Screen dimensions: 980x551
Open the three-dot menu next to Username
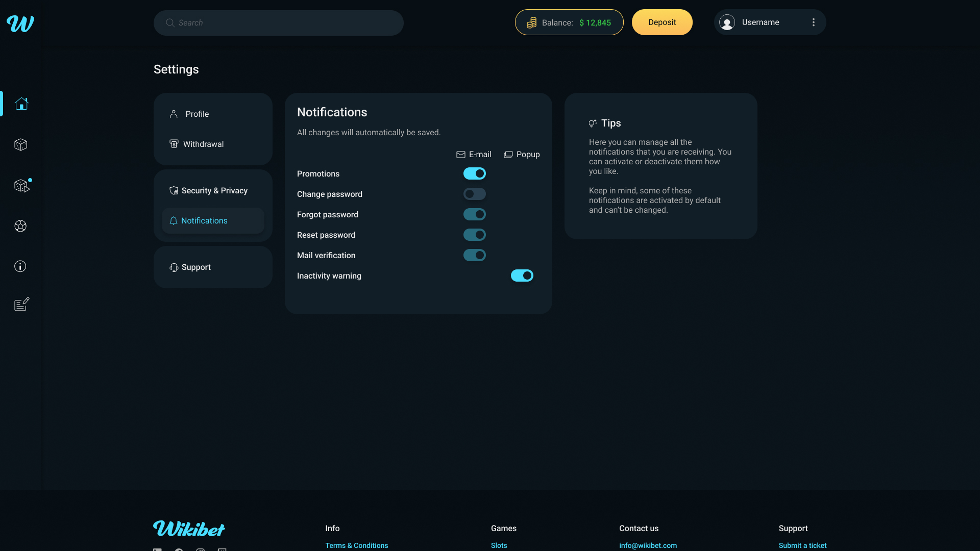(813, 22)
